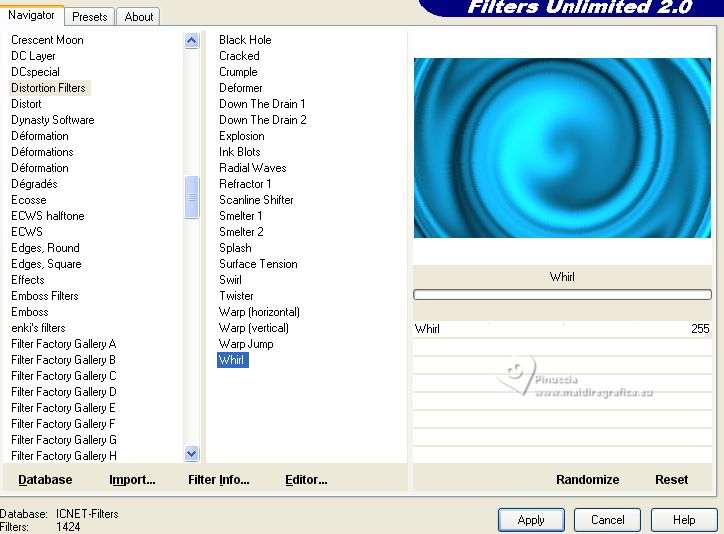The width and height of the screenshot is (724, 534).
Task: Select Effects category
Action: click(x=28, y=280)
